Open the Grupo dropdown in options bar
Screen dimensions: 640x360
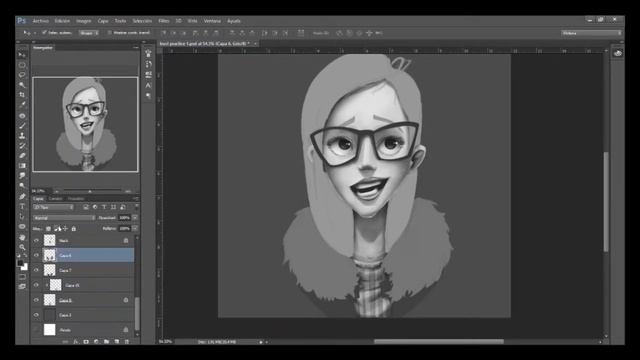89,33
